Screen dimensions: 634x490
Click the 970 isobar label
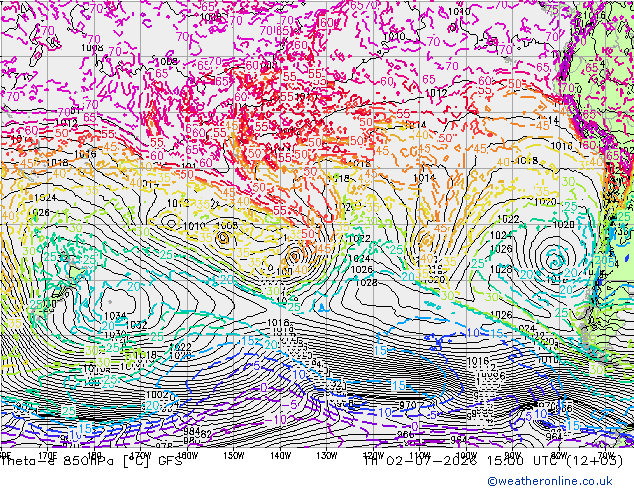408,404
